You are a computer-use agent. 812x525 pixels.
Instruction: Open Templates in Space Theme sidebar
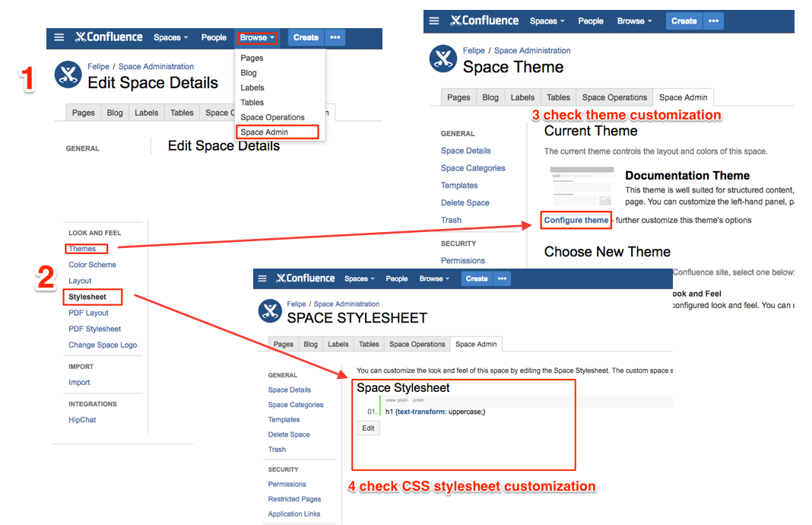point(459,186)
